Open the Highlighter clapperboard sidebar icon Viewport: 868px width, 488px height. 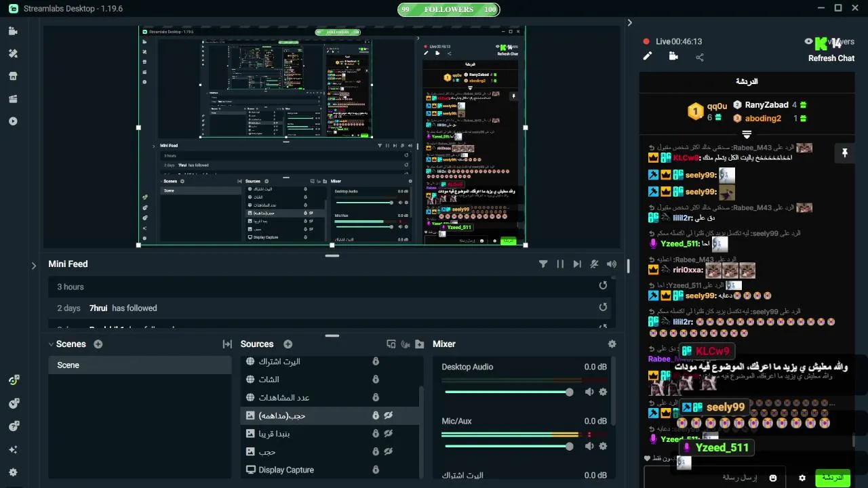(x=13, y=99)
